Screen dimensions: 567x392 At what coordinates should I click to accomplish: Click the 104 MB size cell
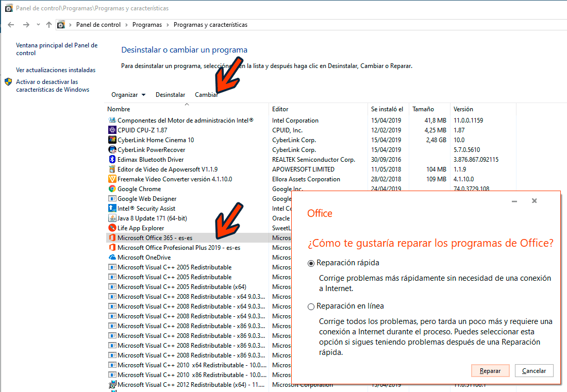coord(436,169)
